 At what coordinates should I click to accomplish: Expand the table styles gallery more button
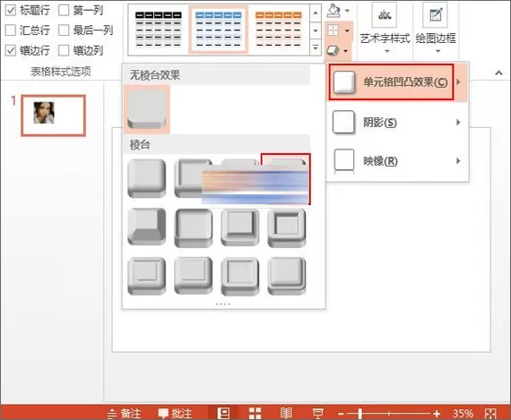(316, 47)
